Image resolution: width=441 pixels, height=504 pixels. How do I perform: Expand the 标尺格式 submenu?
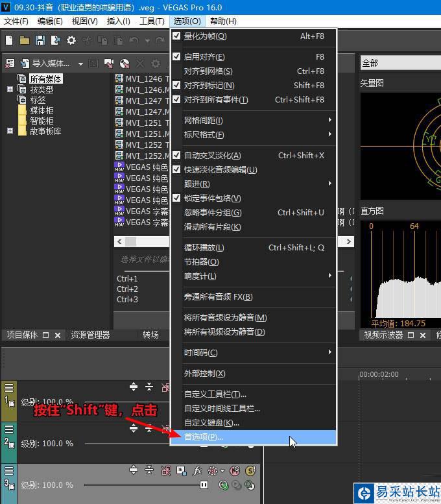click(254, 134)
